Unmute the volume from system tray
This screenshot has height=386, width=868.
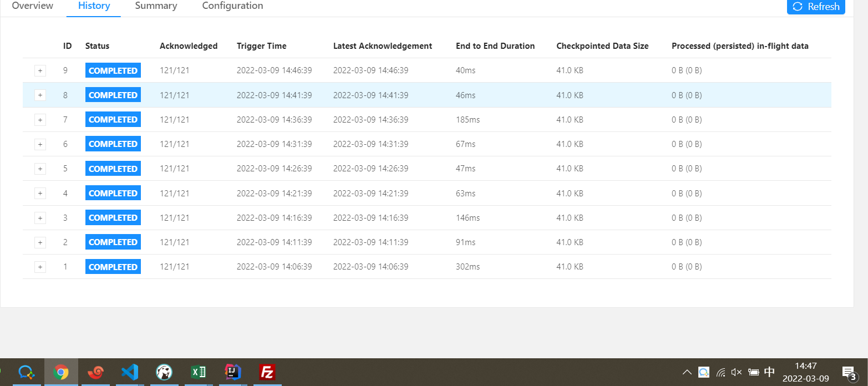[x=737, y=372]
